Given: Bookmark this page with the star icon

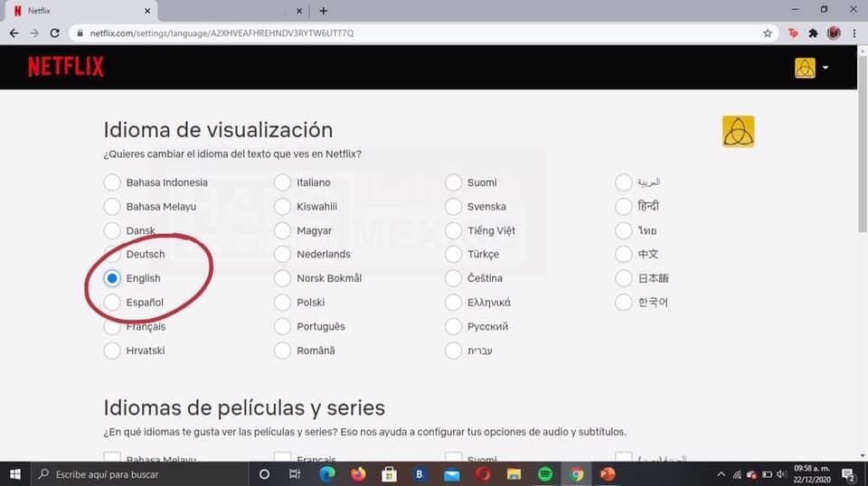Looking at the screenshot, I should (x=768, y=33).
